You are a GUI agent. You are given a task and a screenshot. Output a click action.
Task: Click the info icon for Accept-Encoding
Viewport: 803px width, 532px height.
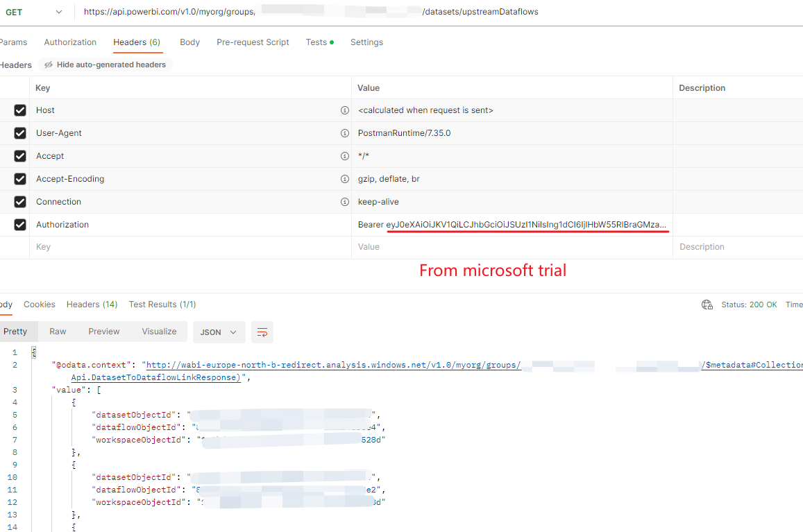click(x=345, y=179)
